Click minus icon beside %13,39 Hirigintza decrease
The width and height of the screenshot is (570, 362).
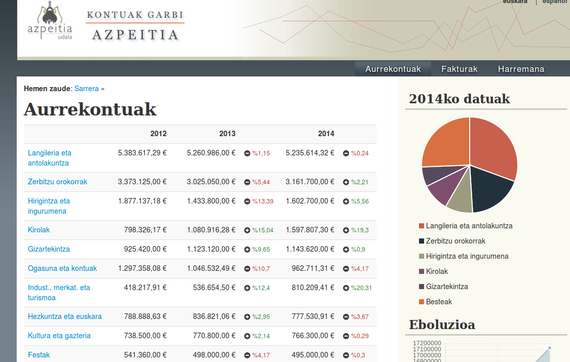tap(247, 201)
